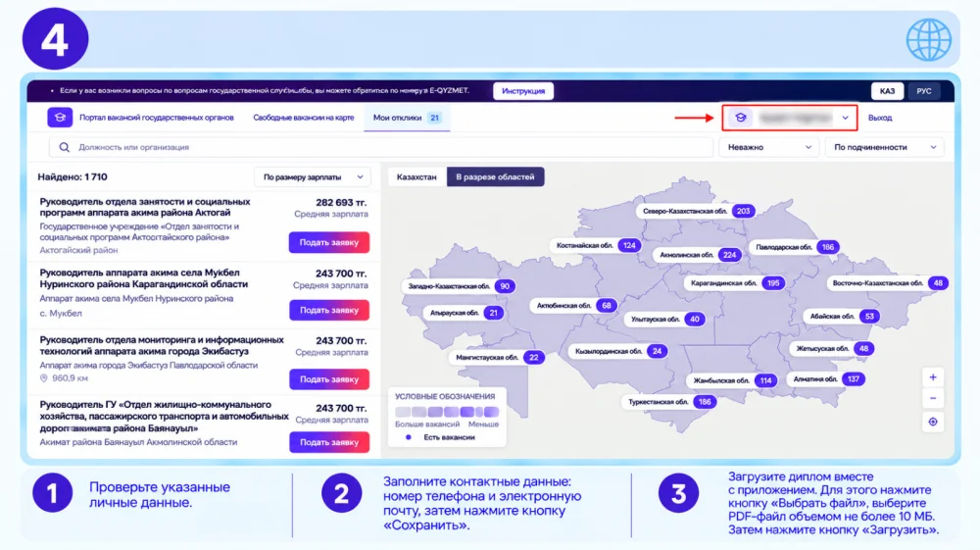The height and width of the screenshot is (550, 980).
Task: Click the user profile cap icon
Action: tap(741, 118)
